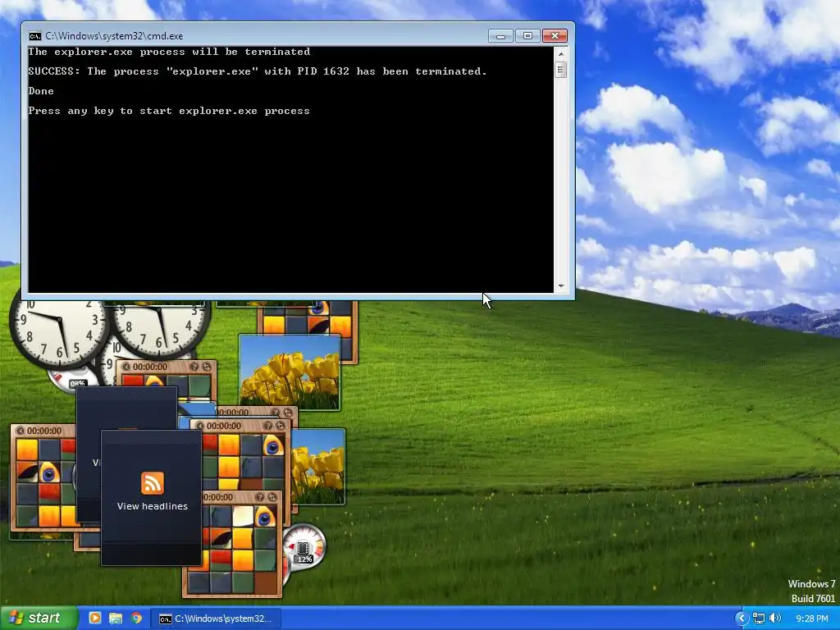
Task: Maximize the cmd.exe window
Action: click(x=527, y=36)
